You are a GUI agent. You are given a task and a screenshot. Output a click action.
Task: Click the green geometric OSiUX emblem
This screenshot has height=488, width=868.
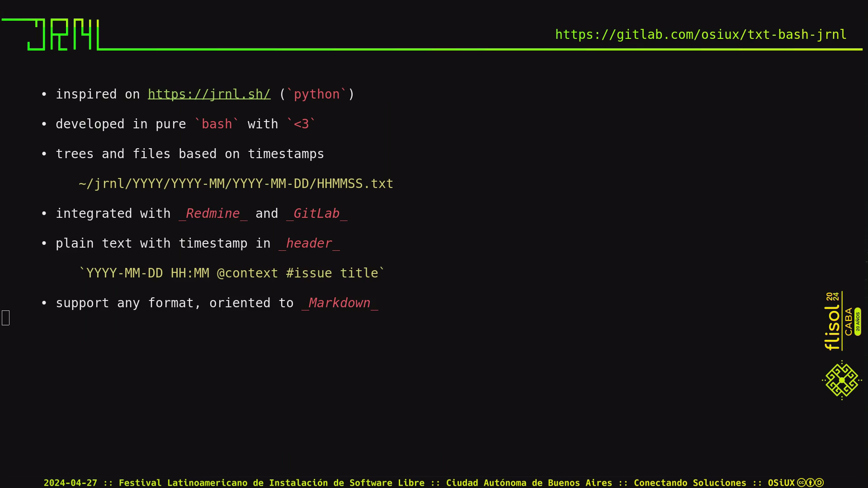point(842,380)
